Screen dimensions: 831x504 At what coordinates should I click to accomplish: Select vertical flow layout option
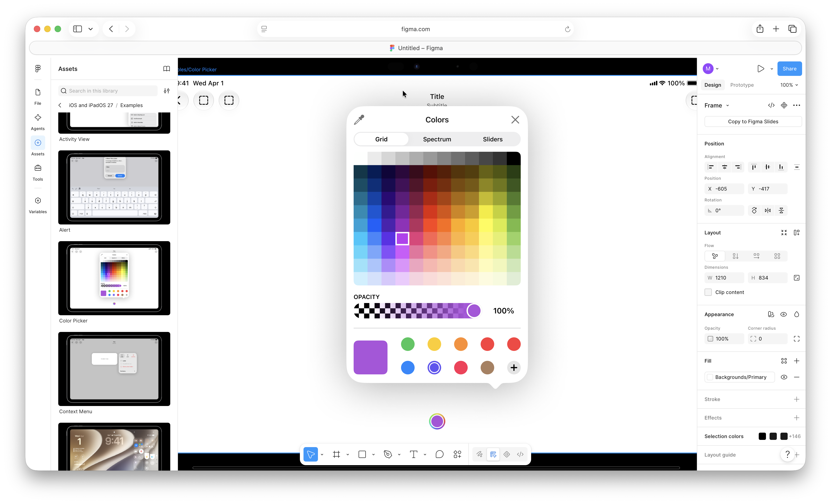click(735, 256)
